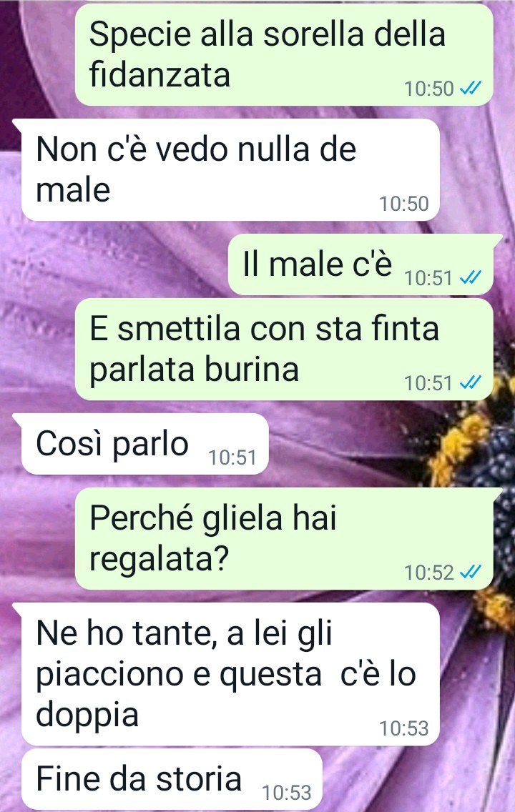Tap the blue ticks on the 'parlata burina' message
This screenshot has height=812, width=515.
(x=471, y=382)
